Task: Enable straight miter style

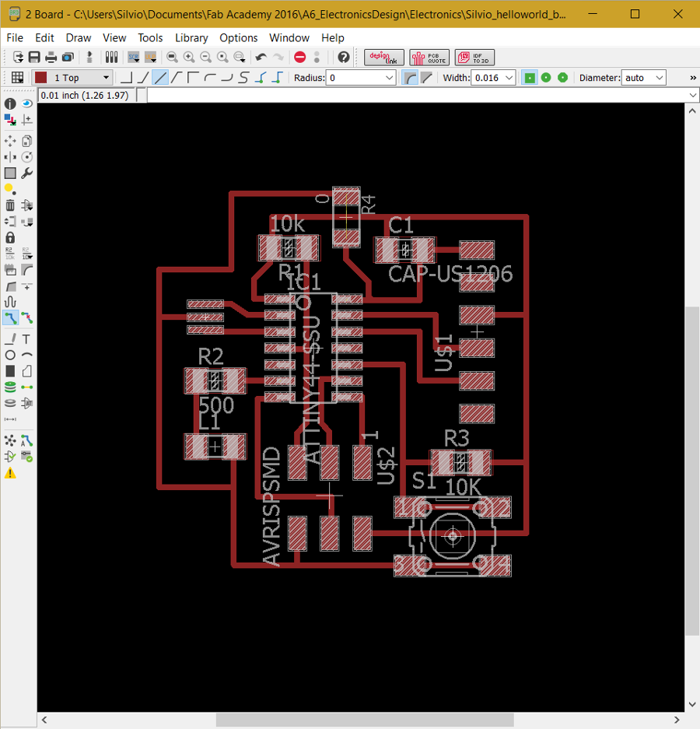Action: pyautogui.click(x=426, y=78)
